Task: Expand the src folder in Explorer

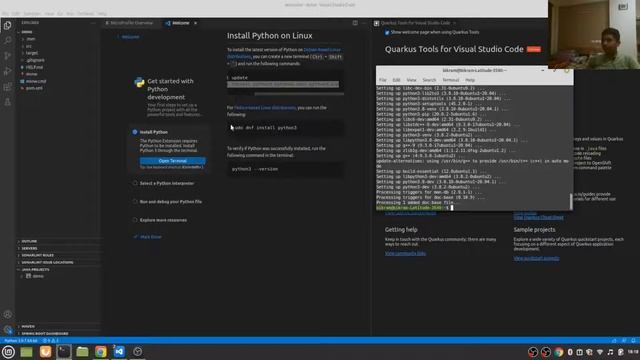Action: [x=28, y=46]
